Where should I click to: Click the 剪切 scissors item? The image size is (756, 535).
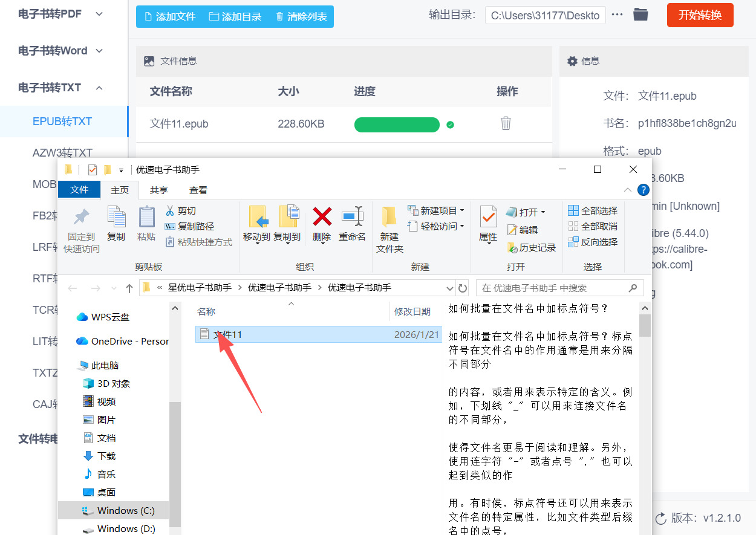[x=181, y=210]
